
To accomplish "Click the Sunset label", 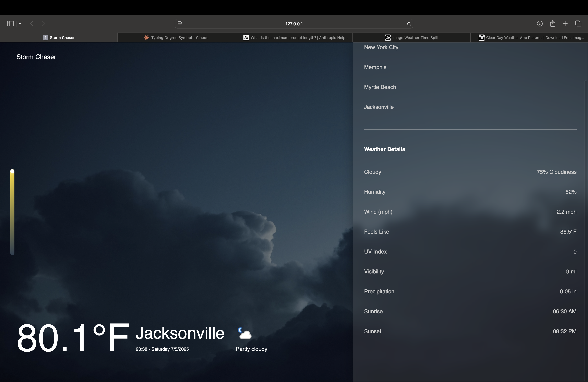I will [x=373, y=331].
